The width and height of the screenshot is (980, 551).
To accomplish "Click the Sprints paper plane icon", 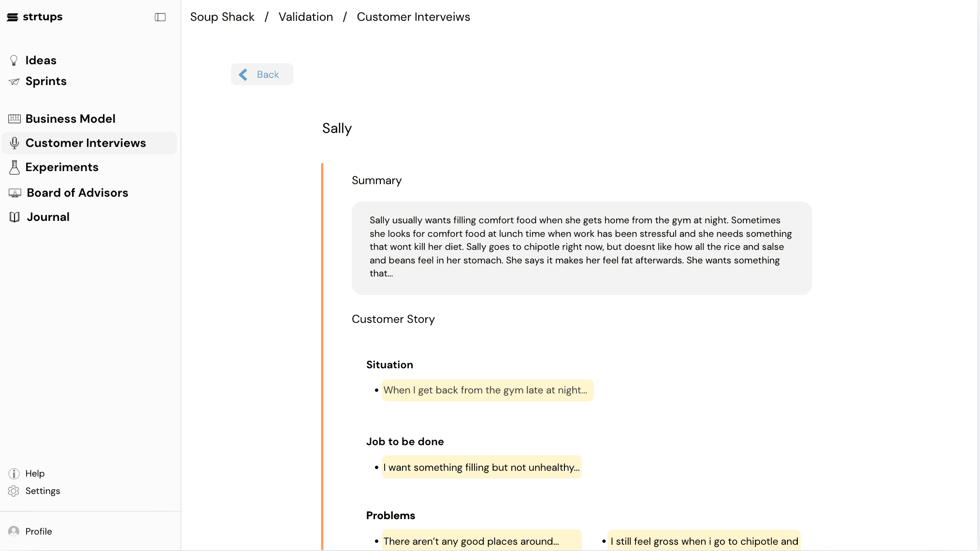I will pos(14,81).
